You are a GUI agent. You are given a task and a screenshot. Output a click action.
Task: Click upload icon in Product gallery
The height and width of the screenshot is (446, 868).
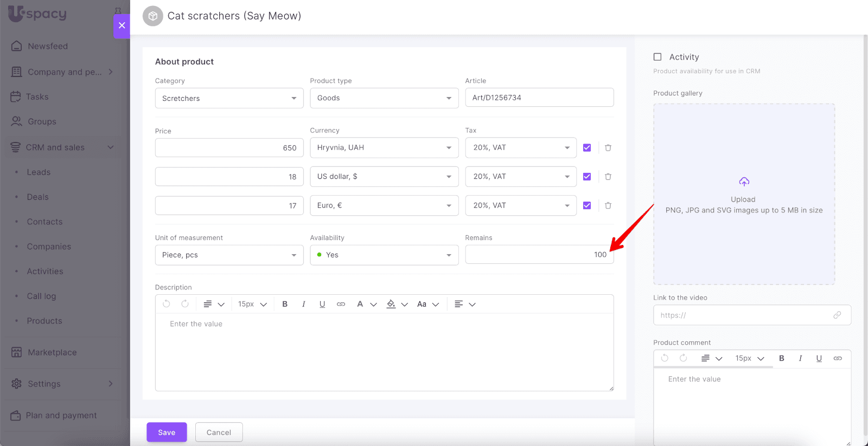[744, 182]
